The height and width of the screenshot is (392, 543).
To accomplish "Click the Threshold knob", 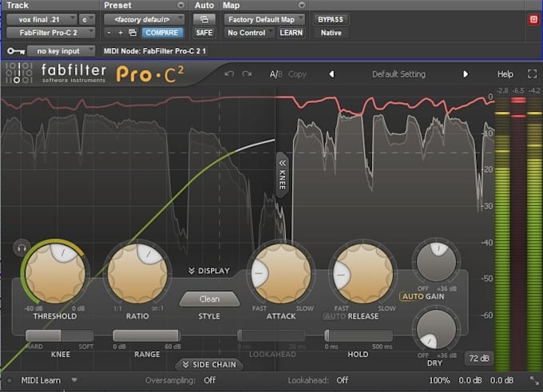I will pyautogui.click(x=55, y=273).
